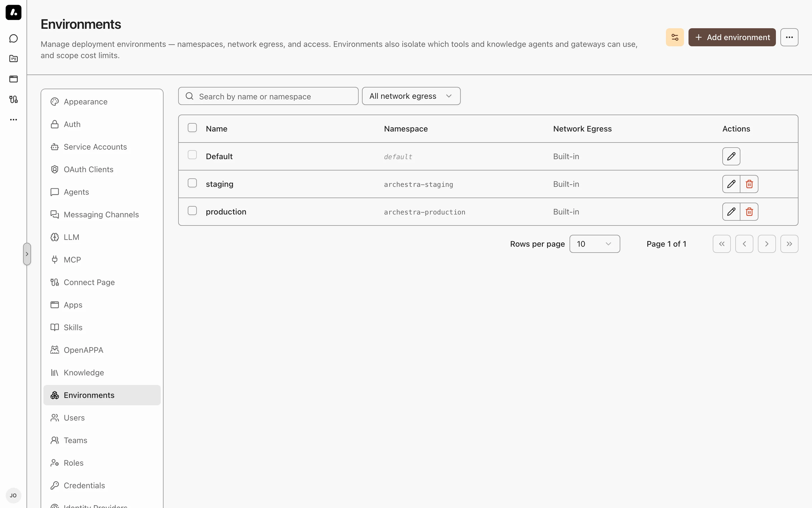Click the Appearance palette icon
Image resolution: width=812 pixels, height=508 pixels.
click(x=55, y=102)
